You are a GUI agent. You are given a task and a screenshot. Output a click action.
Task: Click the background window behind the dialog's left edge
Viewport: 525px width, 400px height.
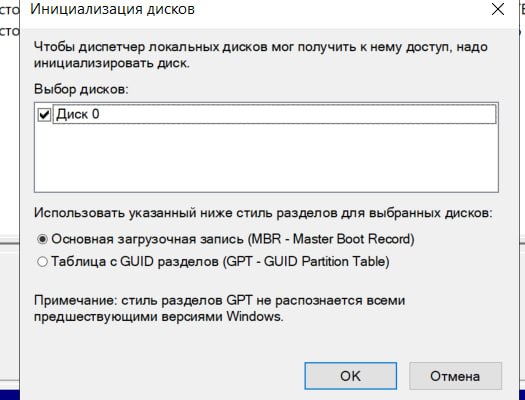[x=9, y=134]
